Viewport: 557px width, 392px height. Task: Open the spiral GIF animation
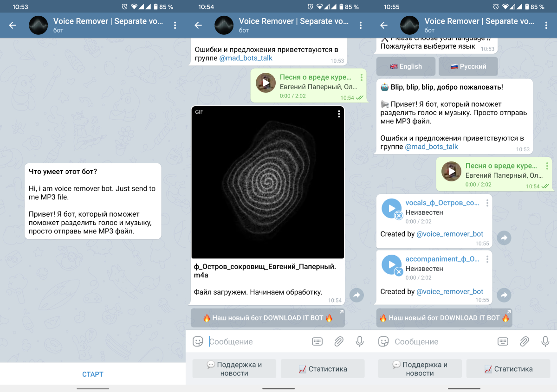point(268,182)
